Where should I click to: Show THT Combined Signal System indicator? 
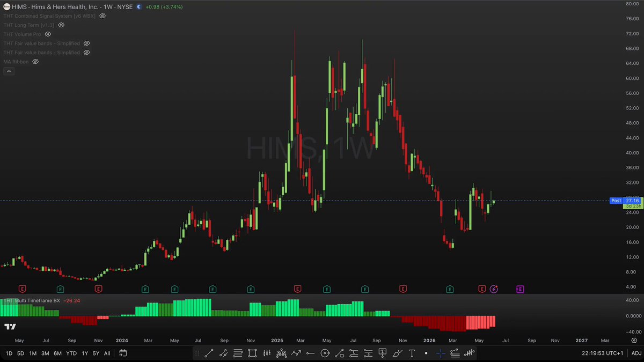point(103,16)
